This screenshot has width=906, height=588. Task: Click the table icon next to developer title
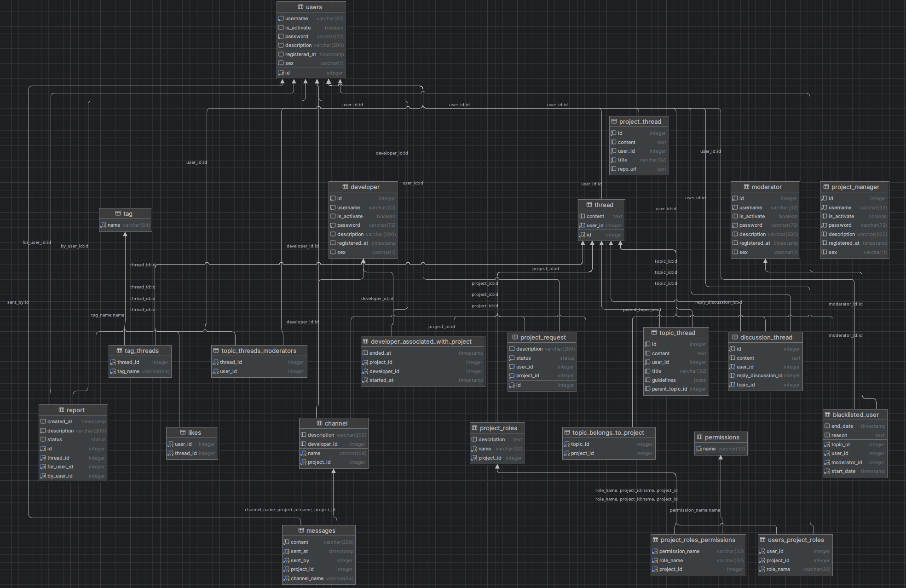tap(345, 187)
